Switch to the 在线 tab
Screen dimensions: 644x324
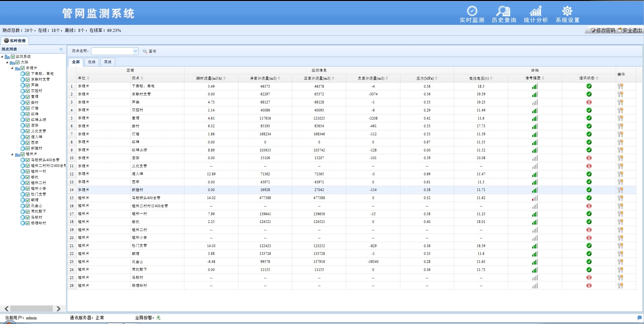92,62
